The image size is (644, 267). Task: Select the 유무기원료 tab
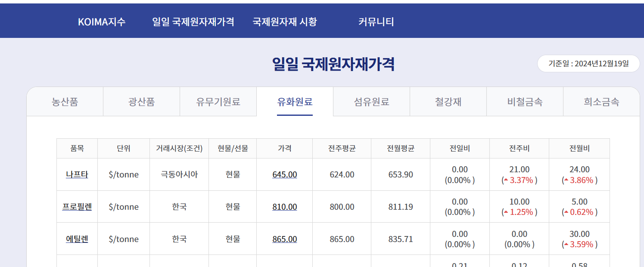click(218, 102)
